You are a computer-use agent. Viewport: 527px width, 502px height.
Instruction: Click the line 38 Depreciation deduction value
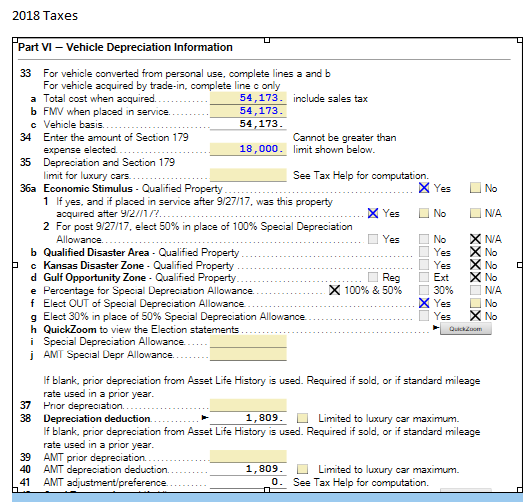pyautogui.click(x=265, y=418)
